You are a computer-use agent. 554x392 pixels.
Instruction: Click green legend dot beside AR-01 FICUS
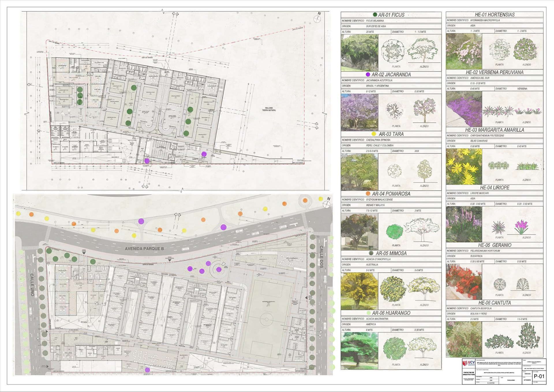pyautogui.click(x=375, y=14)
